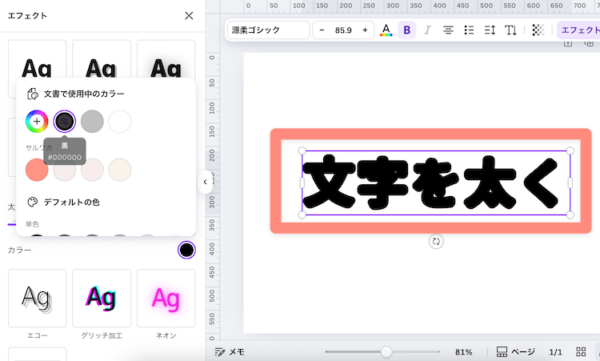The image size is (600, 361).
Task: Adjust the zoom slider handle
Action: click(386, 351)
